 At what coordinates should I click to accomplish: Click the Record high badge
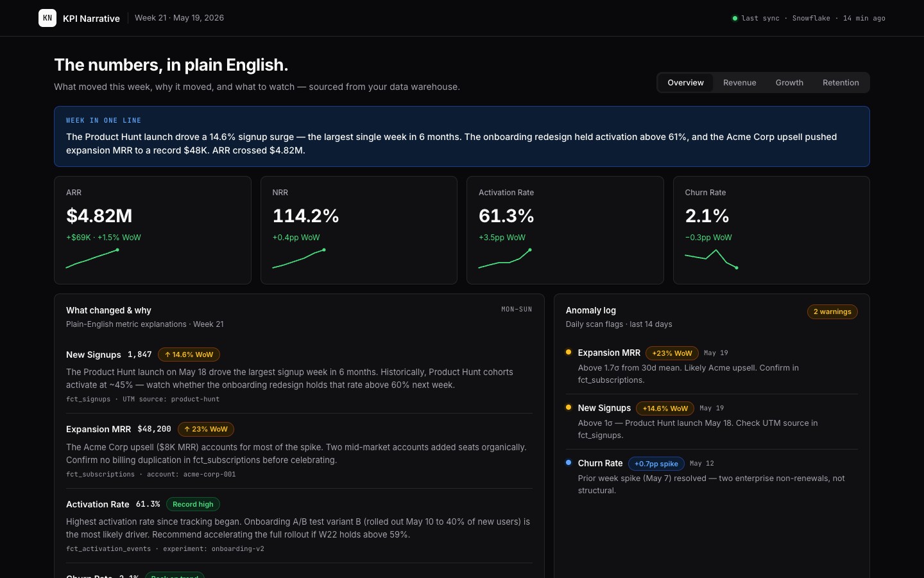pyautogui.click(x=193, y=504)
